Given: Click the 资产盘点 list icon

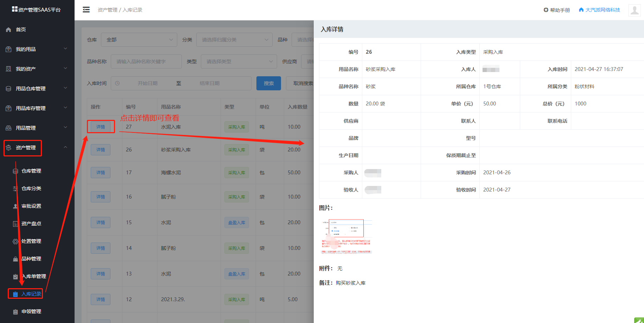Looking at the screenshot, I should click(15, 224).
